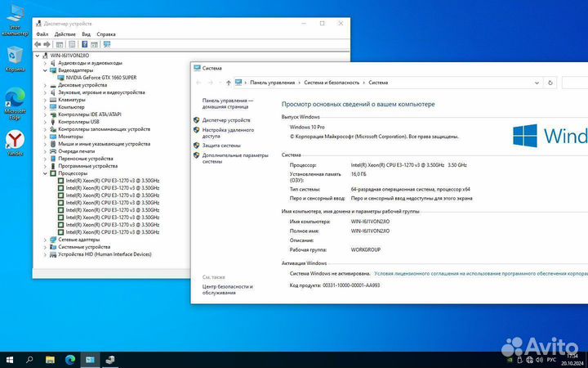Open the Recycle Bin (Корзина) desktop icon
The height and width of the screenshot is (368, 588).
click(15, 60)
